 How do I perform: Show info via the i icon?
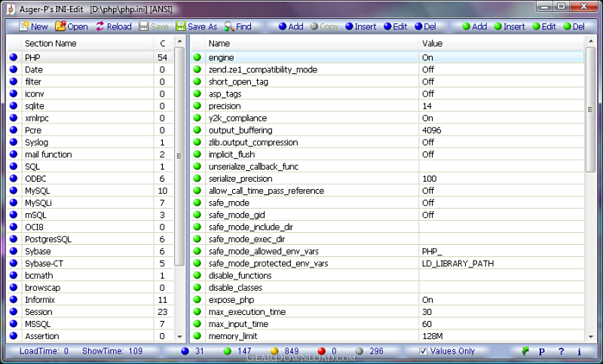click(579, 351)
